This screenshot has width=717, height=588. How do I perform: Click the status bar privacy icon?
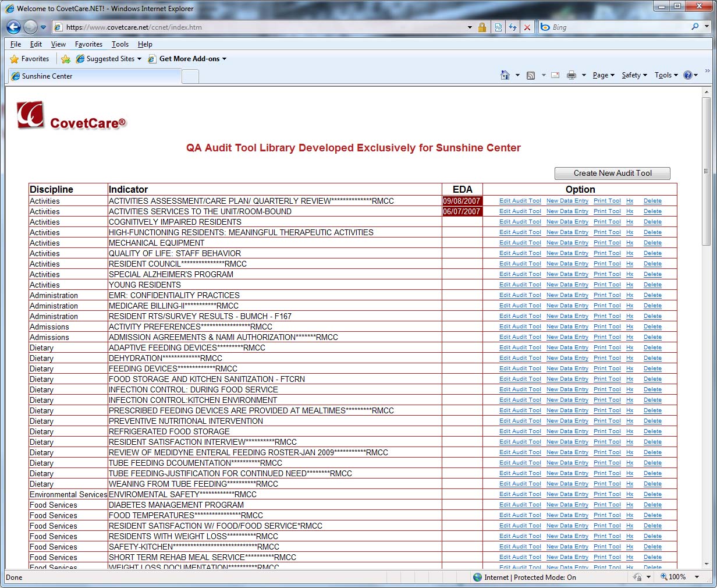638,577
